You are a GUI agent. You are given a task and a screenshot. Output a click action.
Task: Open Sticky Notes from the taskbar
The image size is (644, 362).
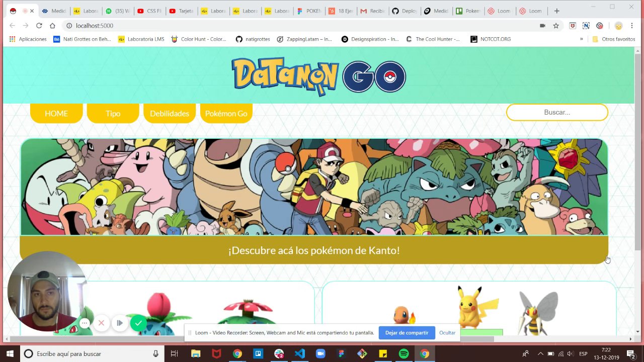click(x=383, y=353)
